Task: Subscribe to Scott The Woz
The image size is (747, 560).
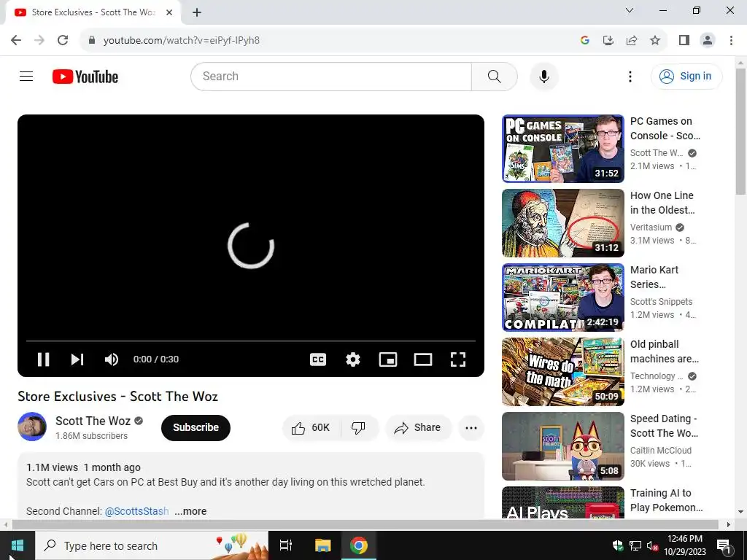Action: pos(196,427)
